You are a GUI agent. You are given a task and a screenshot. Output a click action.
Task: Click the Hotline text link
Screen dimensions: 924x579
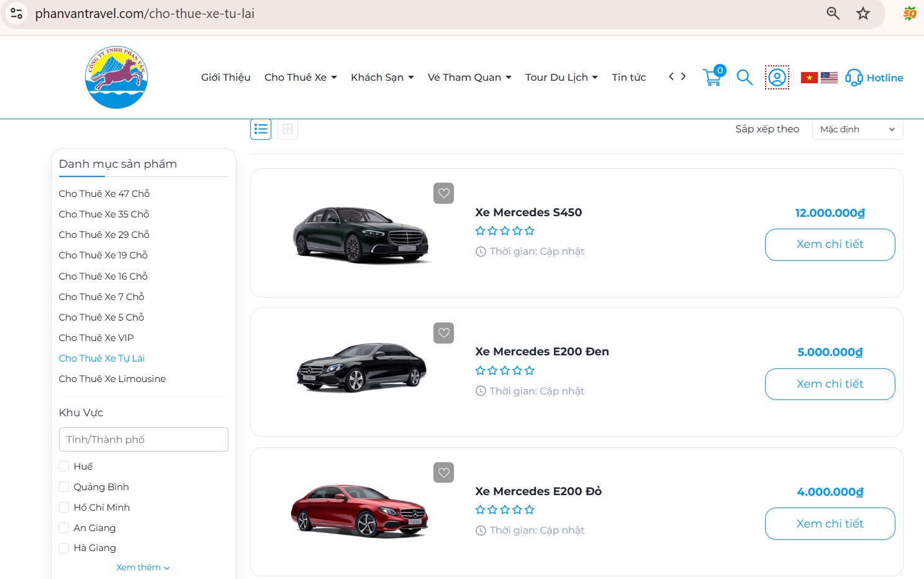(885, 78)
